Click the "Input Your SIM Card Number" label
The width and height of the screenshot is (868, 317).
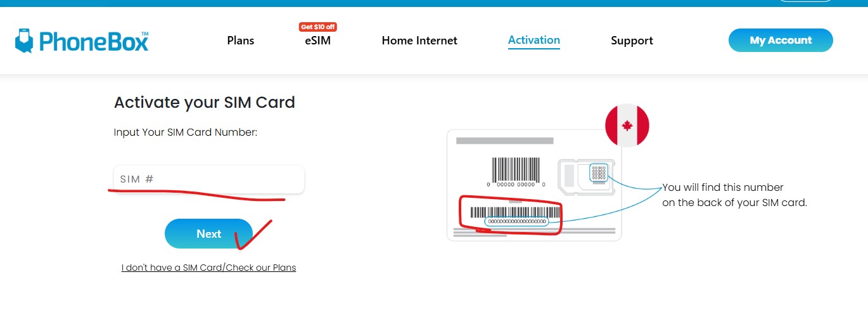[185, 133]
